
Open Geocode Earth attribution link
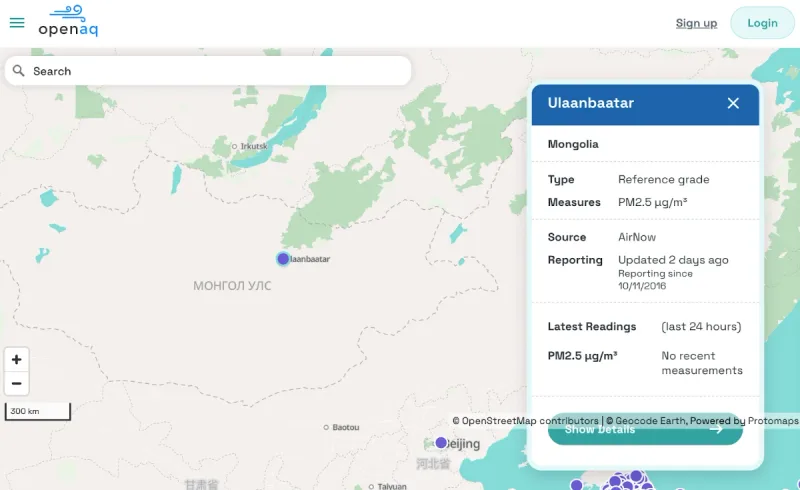[x=646, y=421]
